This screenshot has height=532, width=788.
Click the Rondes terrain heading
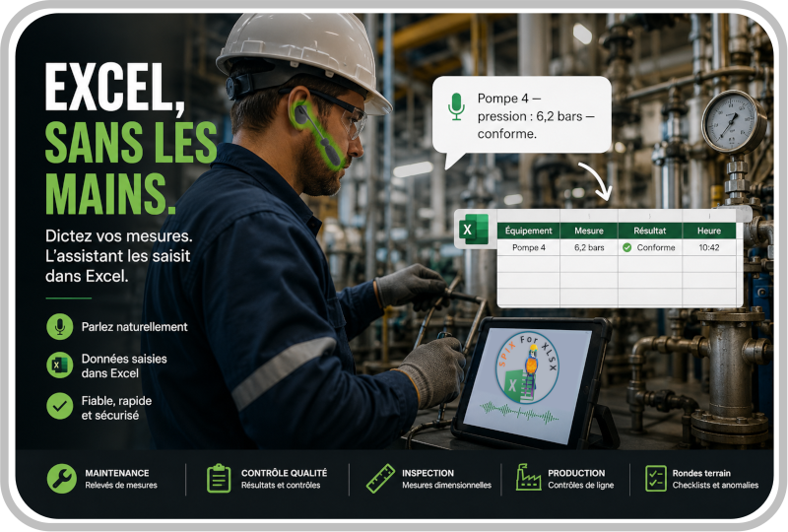tap(701, 473)
